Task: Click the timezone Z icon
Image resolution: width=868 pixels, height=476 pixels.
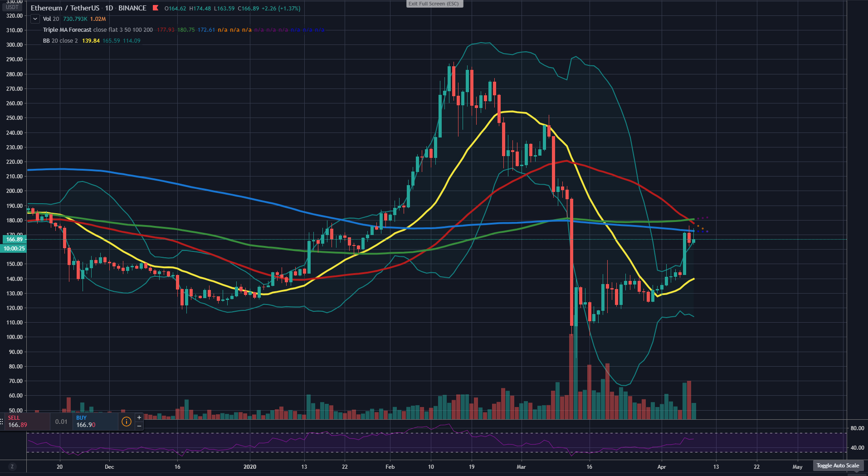Action: [12, 466]
